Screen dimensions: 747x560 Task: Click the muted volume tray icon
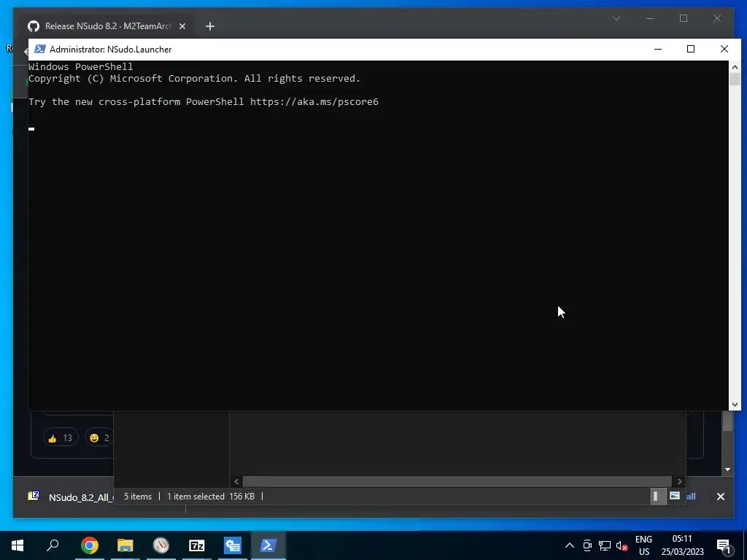[622, 545]
